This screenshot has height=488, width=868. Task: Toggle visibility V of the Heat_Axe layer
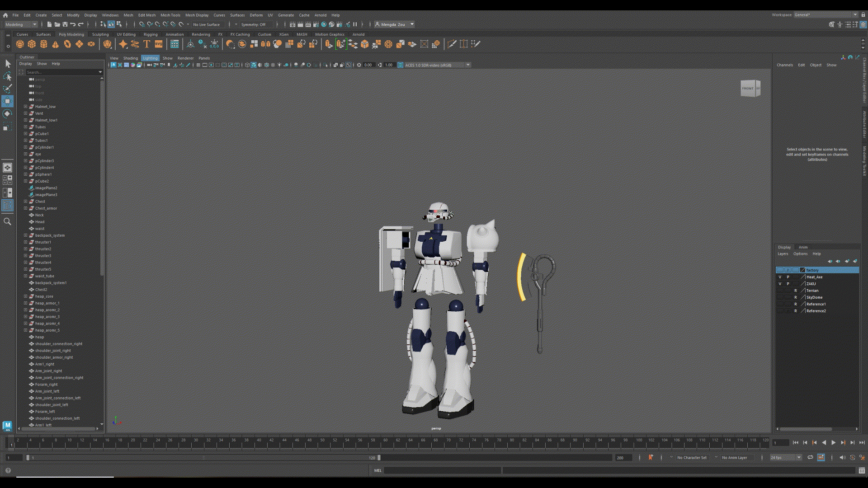point(780,277)
